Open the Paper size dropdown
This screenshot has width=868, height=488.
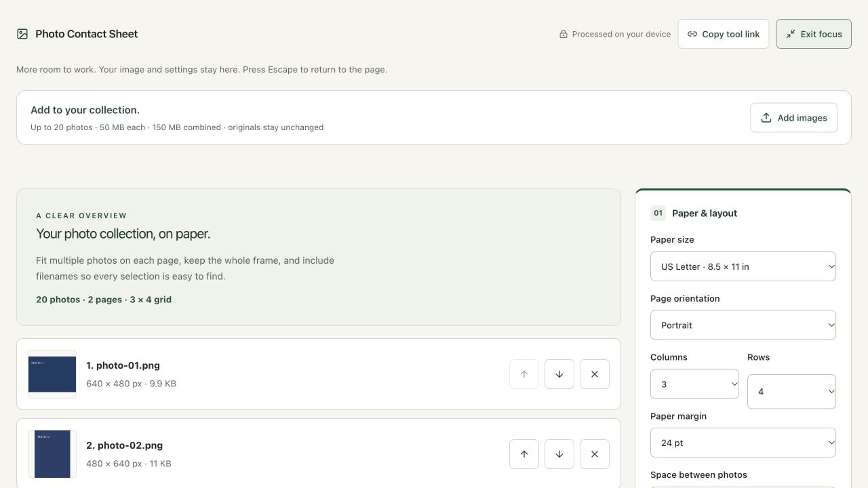tap(743, 266)
